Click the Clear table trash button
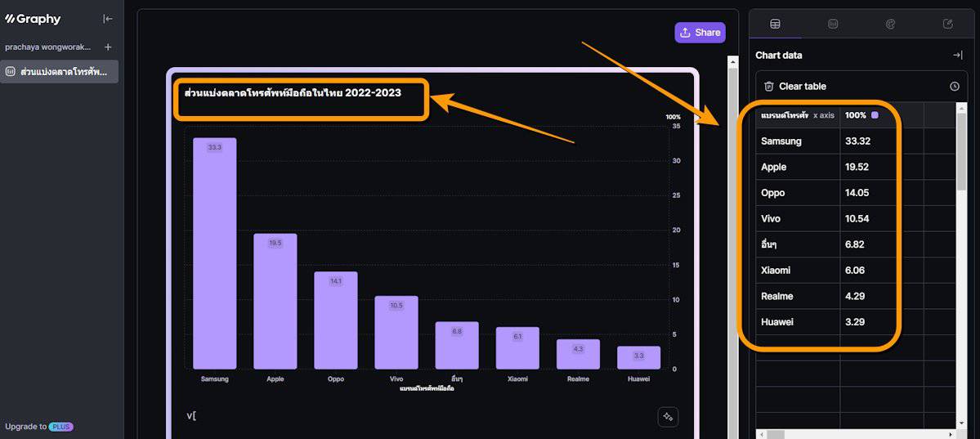This screenshot has width=980, height=439. 794,86
